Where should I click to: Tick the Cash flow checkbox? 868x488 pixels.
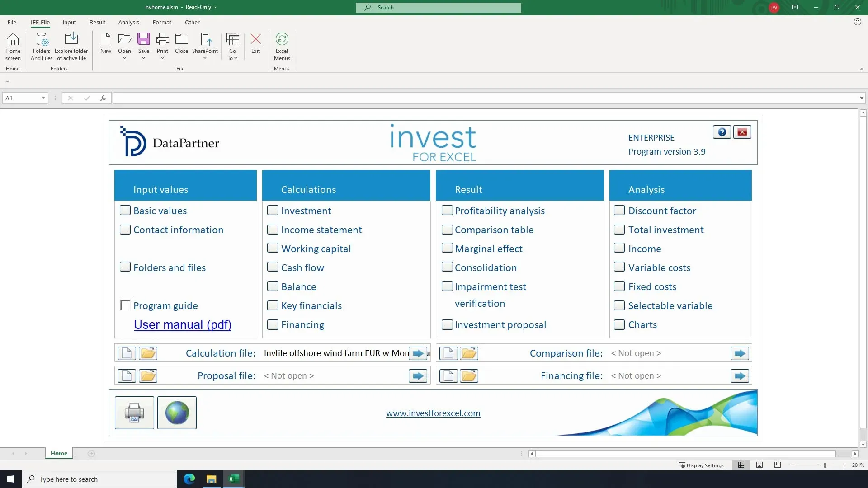[x=273, y=267]
